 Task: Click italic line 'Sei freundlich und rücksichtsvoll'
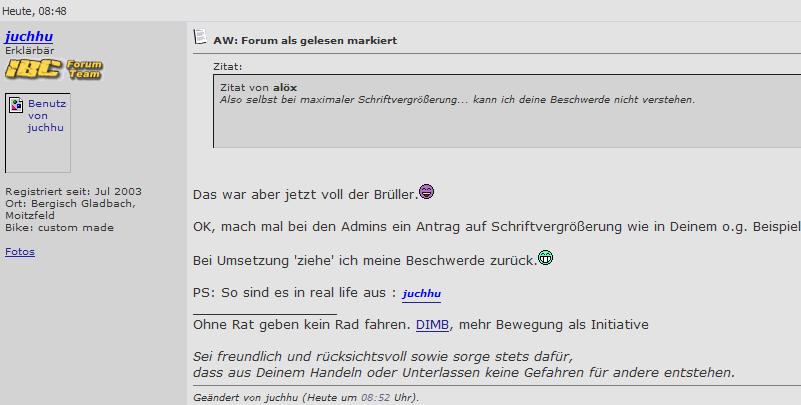tap(383, 356)
